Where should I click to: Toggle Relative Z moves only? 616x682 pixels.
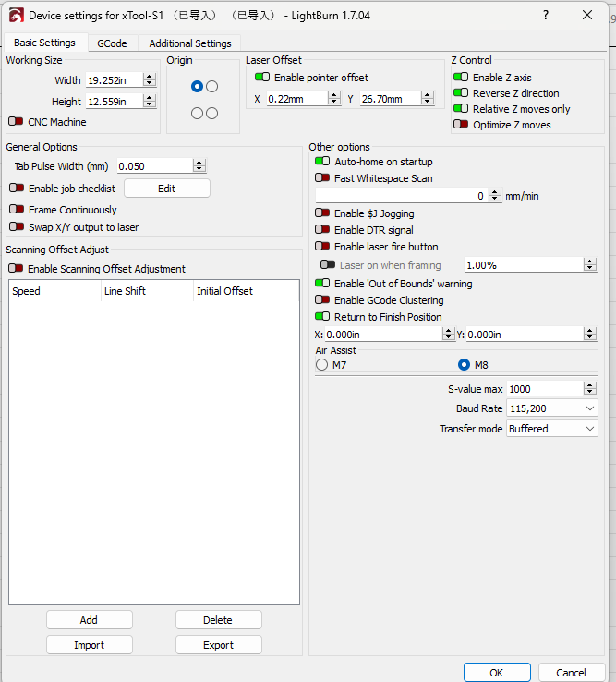pyautogui.click(x=461, y=108)
